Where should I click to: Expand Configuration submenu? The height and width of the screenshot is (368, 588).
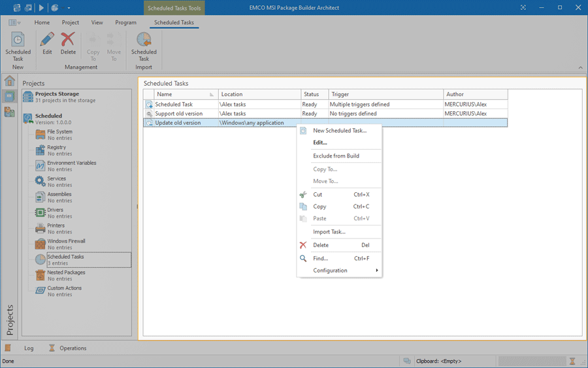(339, 270)
